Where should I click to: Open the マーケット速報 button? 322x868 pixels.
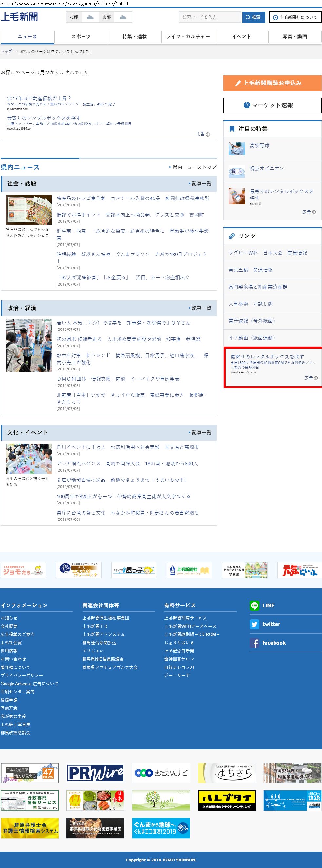pyautogui.click(x=272, y=105)
